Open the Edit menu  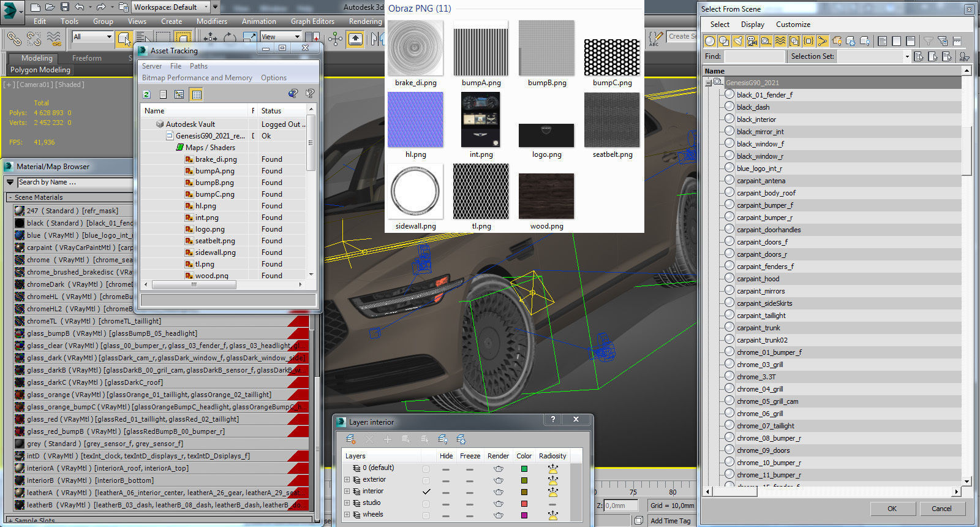[40, 21]
